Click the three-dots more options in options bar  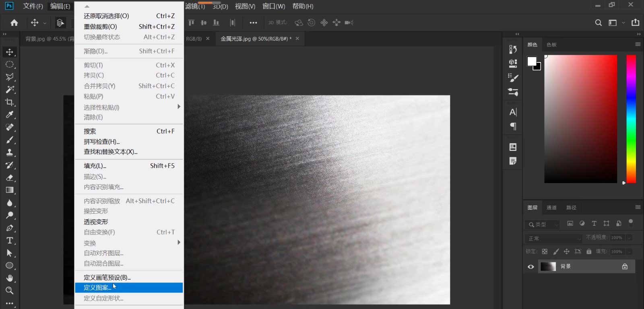[x=253, y=23]
